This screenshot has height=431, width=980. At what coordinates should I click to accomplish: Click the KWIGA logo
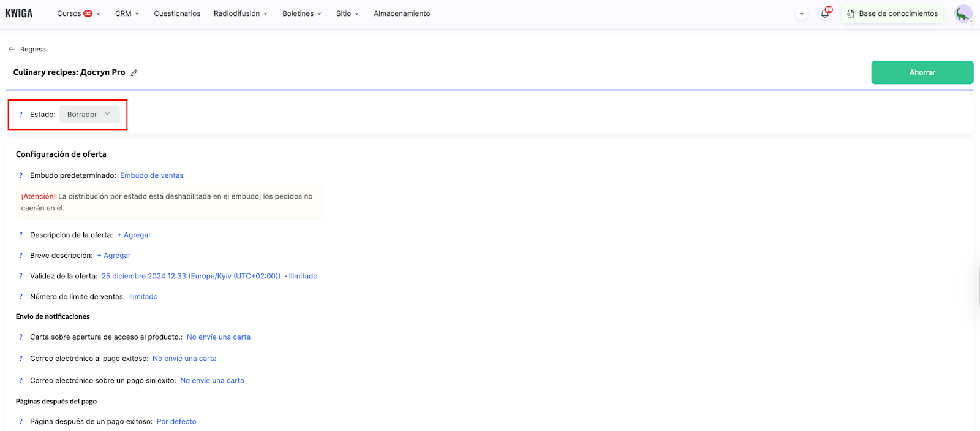(x=19, y=13)
